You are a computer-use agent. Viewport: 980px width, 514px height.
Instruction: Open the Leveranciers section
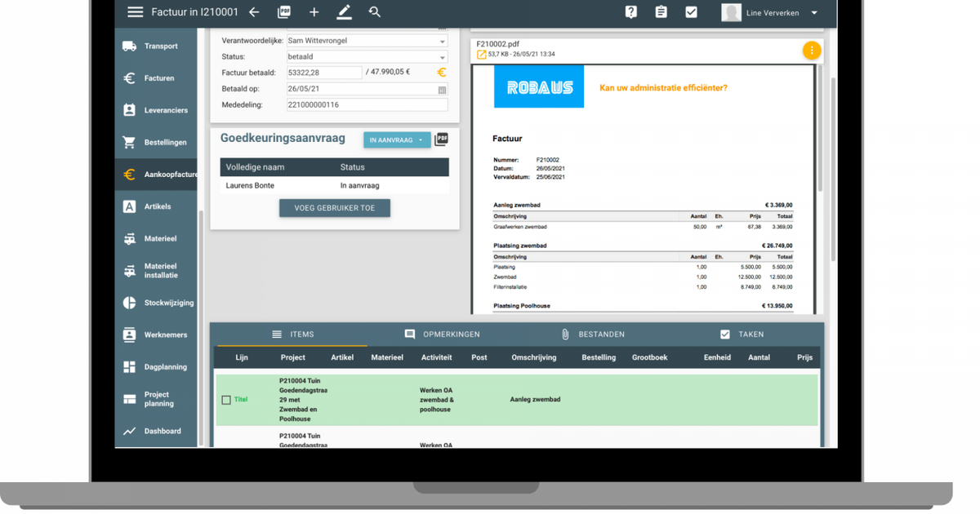point(155,109)
